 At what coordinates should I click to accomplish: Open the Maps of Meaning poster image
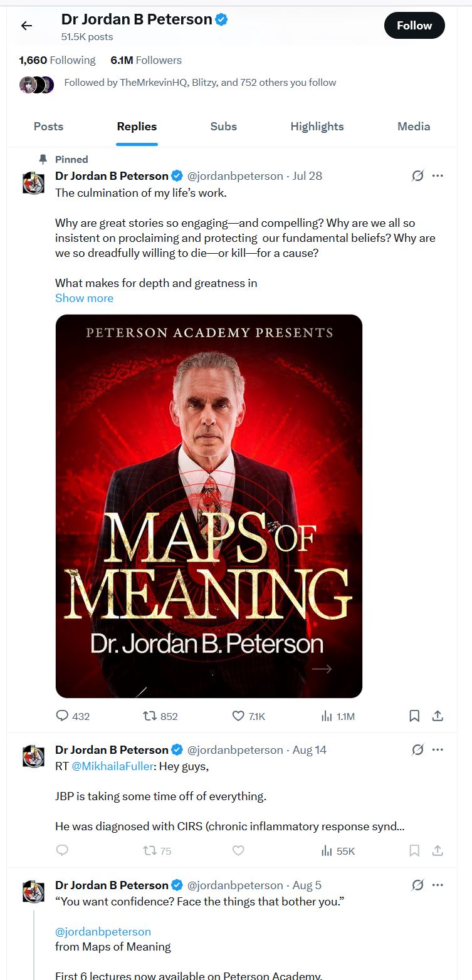pyautogui.click(x=209, y=506)
